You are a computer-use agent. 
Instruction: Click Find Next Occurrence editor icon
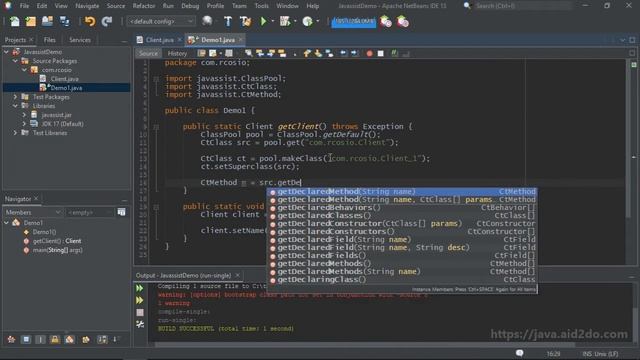[271, 53]
